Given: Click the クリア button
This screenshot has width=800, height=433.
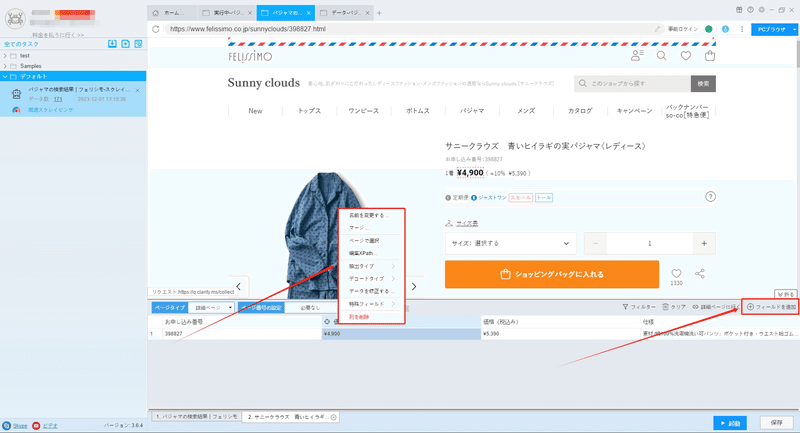Looking at the screenshot, I should (673, 307).
